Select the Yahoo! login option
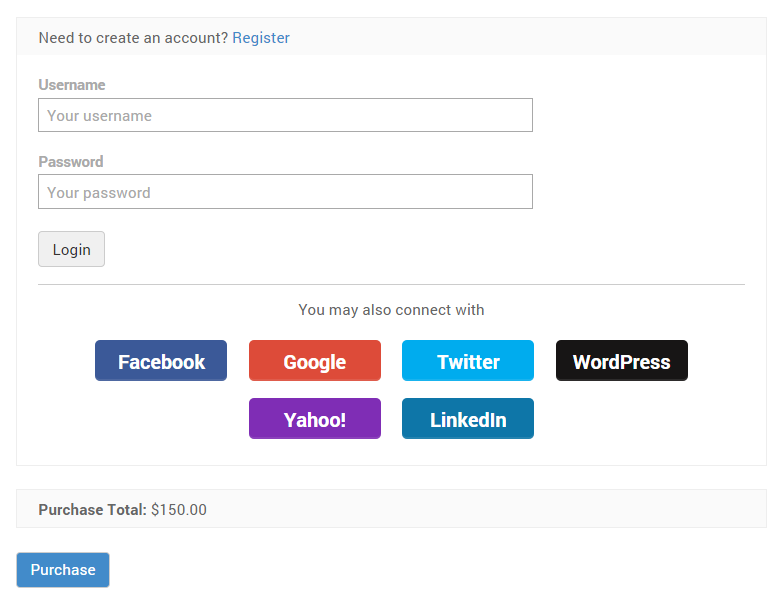The image size is (782, 600). [315, 419]
